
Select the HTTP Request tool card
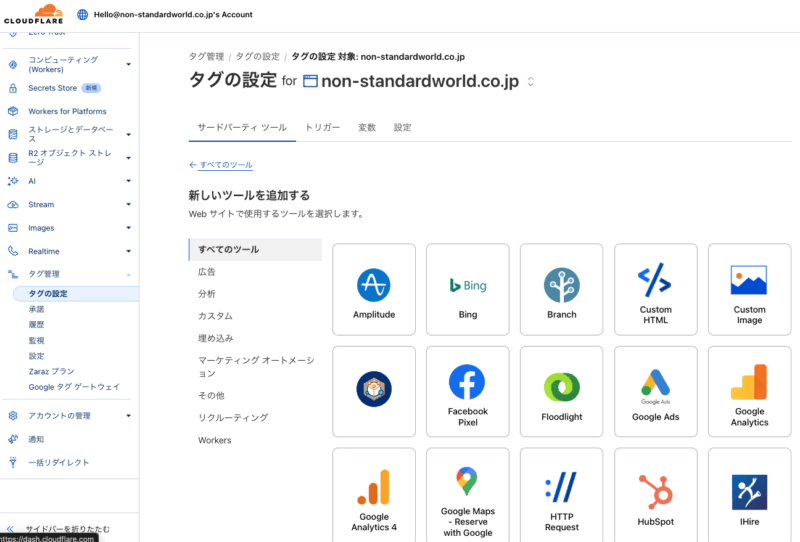pyautogui.click(x=562, y=495)
